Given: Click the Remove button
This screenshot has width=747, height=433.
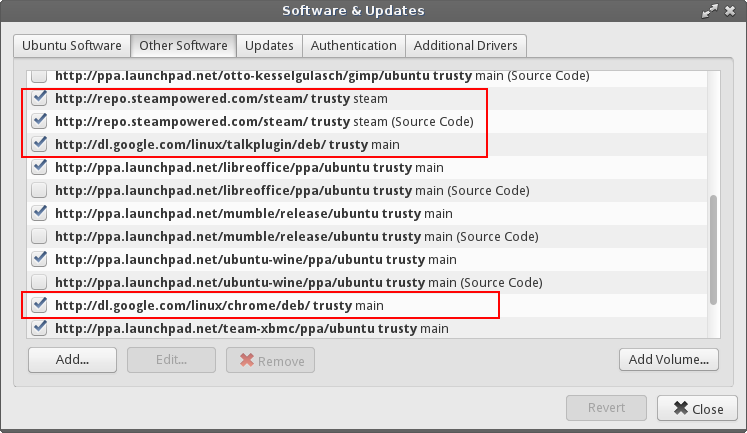Looking at the screenshot, I should tap(271, 360).
